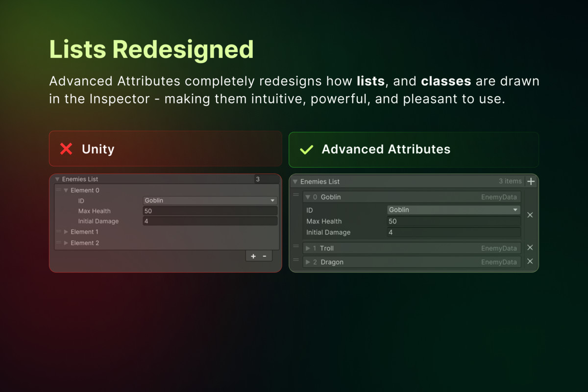Collapse Element 0 in the Unity list
Screen dimensions: 588x392
(66, 191)
